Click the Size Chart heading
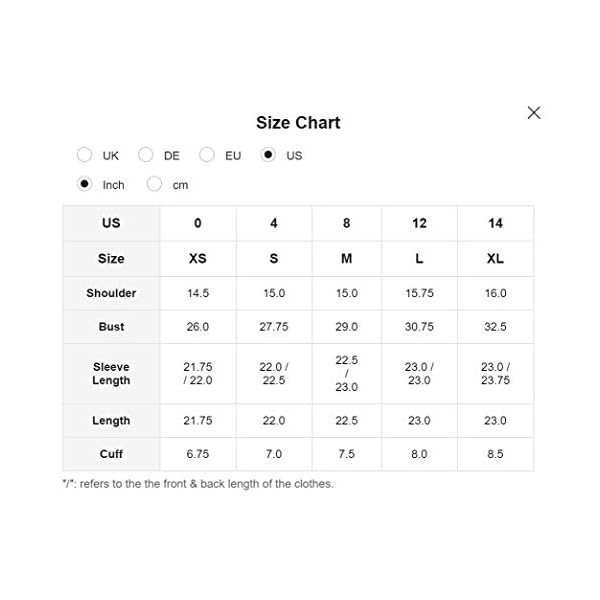 click(x=298, y=123)
